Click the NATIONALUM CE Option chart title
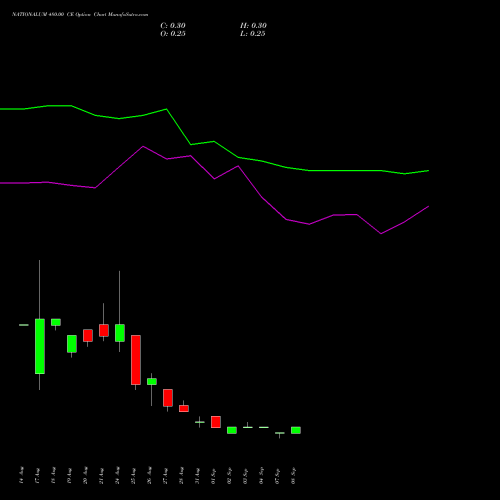500x500 pixels. pyautogui.click(x=80, y=15)
